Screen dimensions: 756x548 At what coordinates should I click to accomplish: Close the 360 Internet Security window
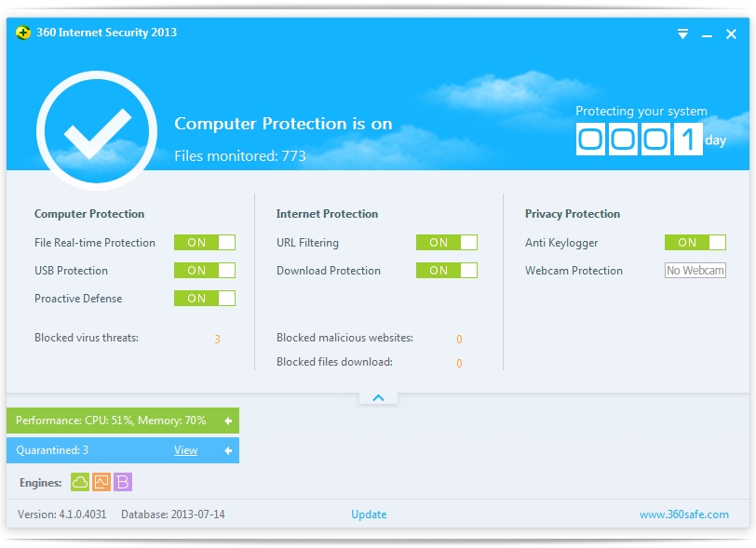coord(731,33)
